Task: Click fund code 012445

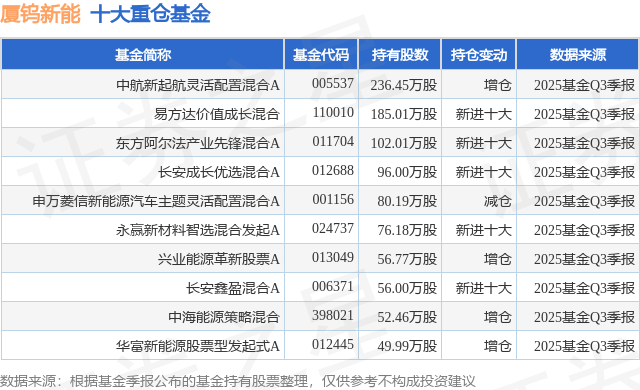Action: (333, 344)
